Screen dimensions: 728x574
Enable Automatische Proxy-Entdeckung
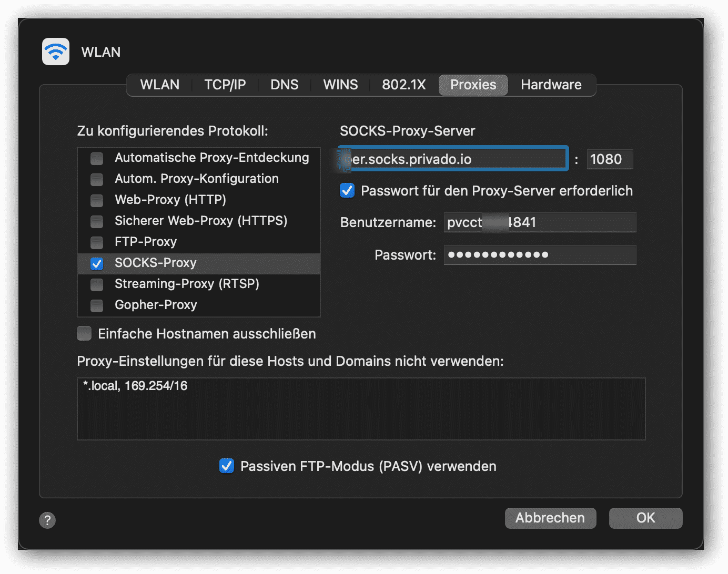point(96,158)
